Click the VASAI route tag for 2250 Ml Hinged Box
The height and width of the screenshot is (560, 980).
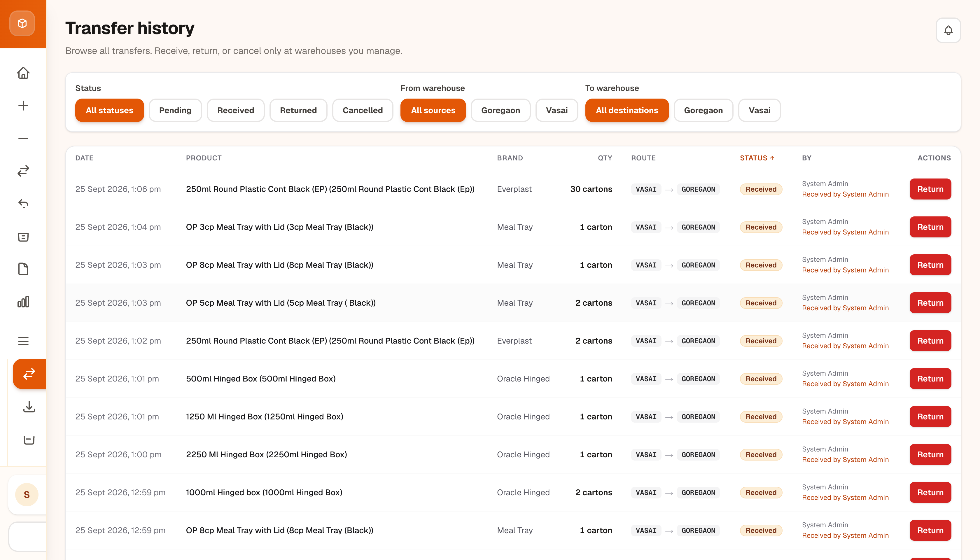pos(646,455)
